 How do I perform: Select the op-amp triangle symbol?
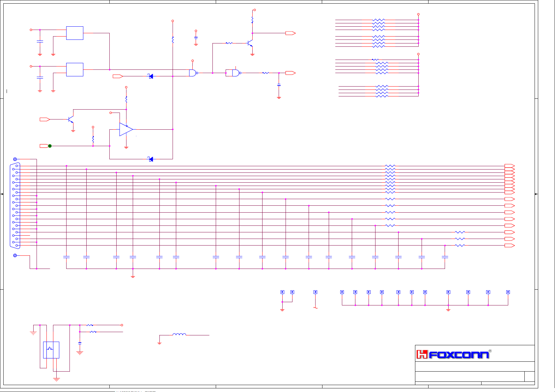click(125, 129)
